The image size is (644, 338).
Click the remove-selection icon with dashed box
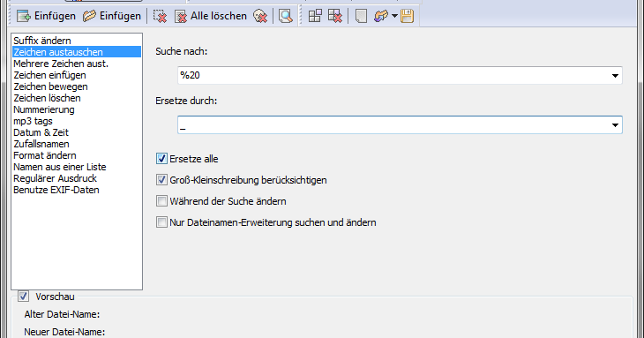[160, 16]
